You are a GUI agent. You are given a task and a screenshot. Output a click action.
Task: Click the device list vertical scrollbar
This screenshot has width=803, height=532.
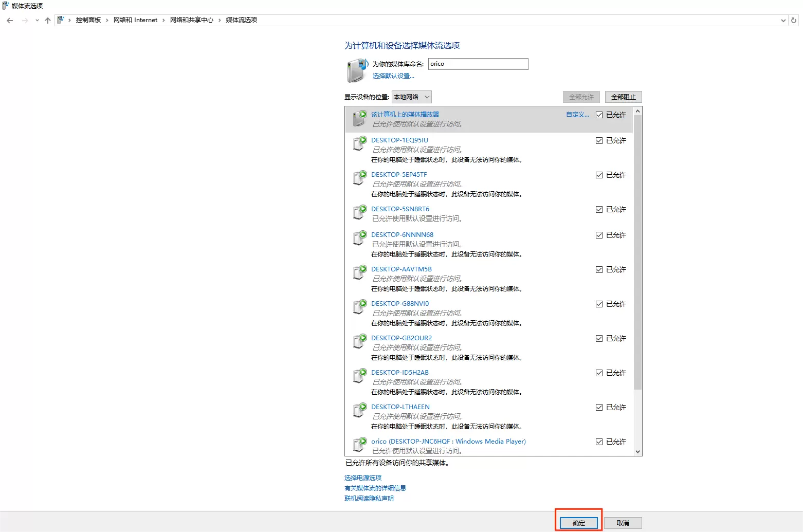tap(637, 252)
